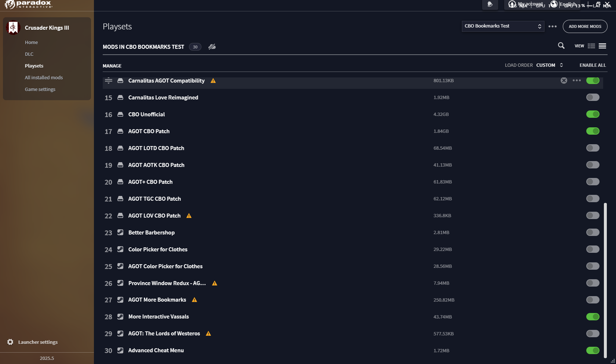
Task: Enable the AGOT: The Lords of Westeros toggle
Action: pyautogui.click(x=593, y=334)
